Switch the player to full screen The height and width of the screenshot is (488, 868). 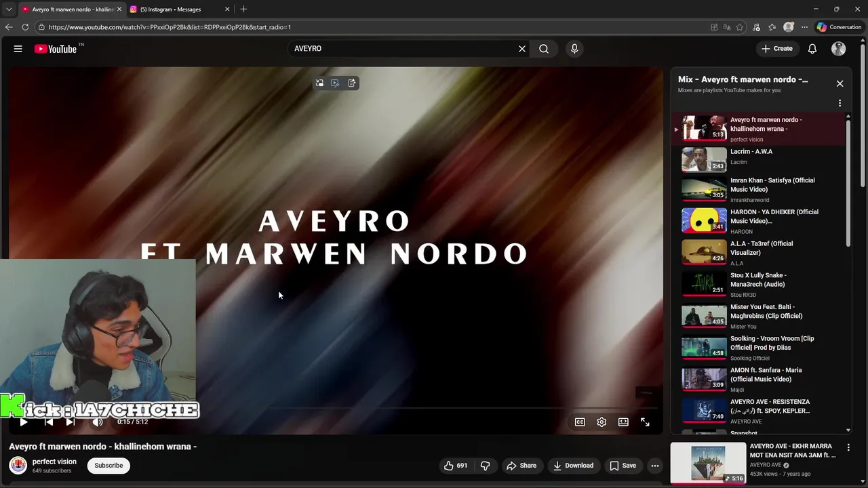click(x=645, y=422)
